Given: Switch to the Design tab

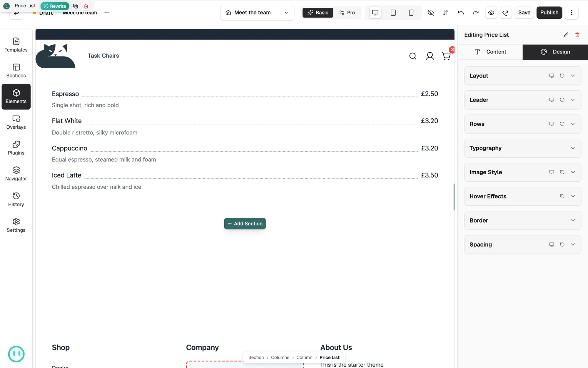Looking at the screenshot, I should 555,52.
